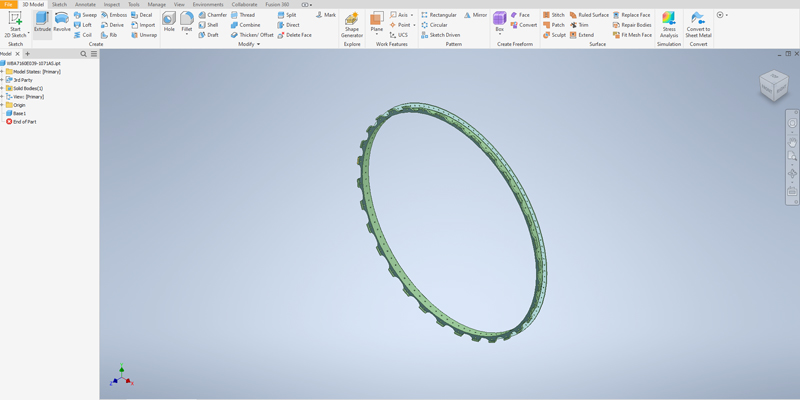Select the Fillet tool
The width and height of the screenshot is (800, 400).
[187, 23]
